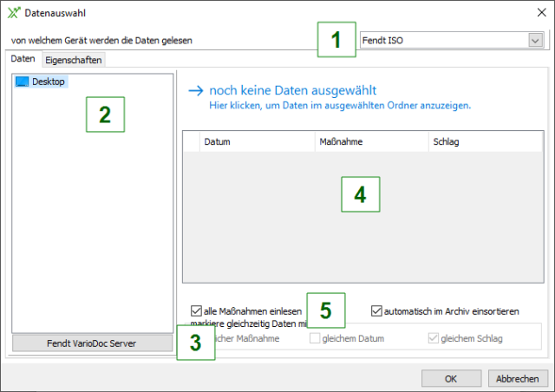Sort by the Datum column header

[256, 141]
